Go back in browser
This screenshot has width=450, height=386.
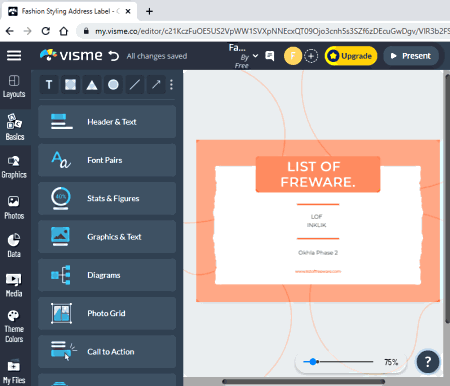point(10,31)
